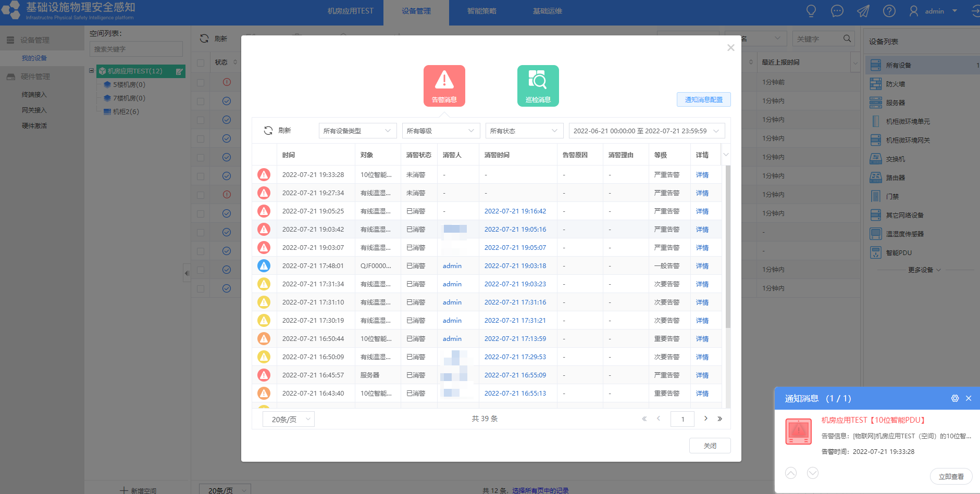Check the seventh device row with red status
This screenshot has height=494, width=980.
201,195
